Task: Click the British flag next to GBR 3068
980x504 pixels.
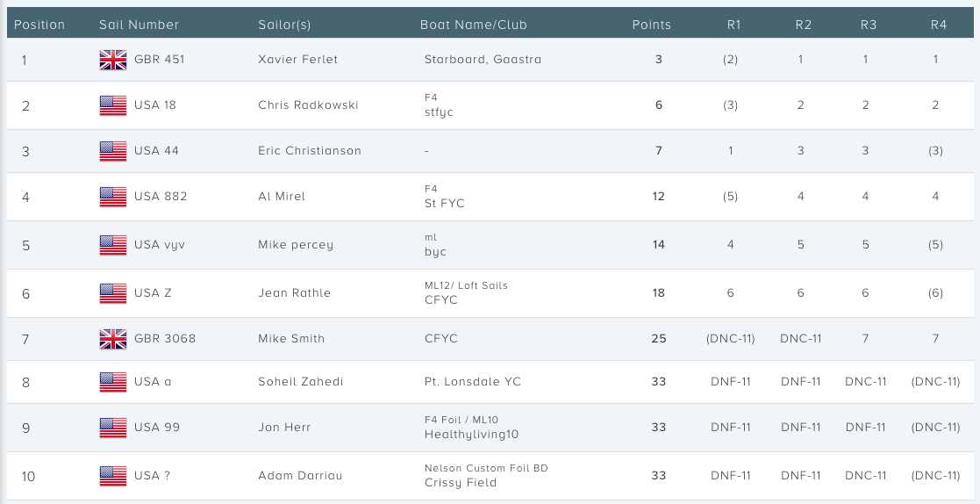Action: click(113, 338)
